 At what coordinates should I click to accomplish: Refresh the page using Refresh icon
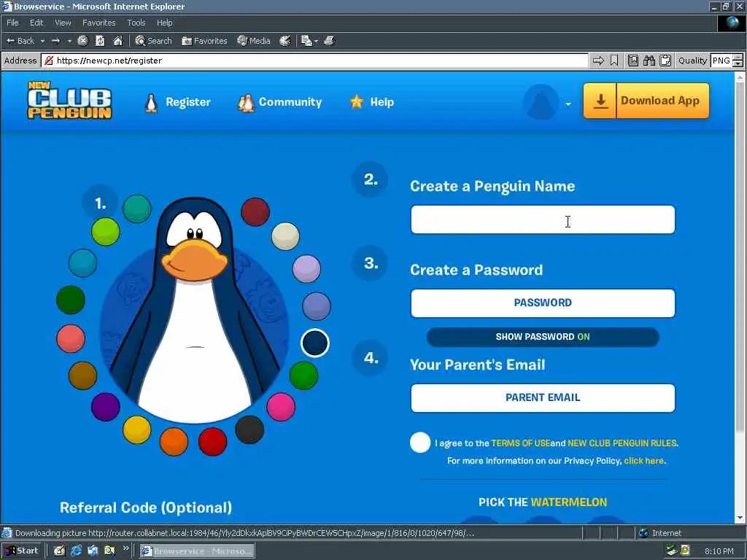100,41
